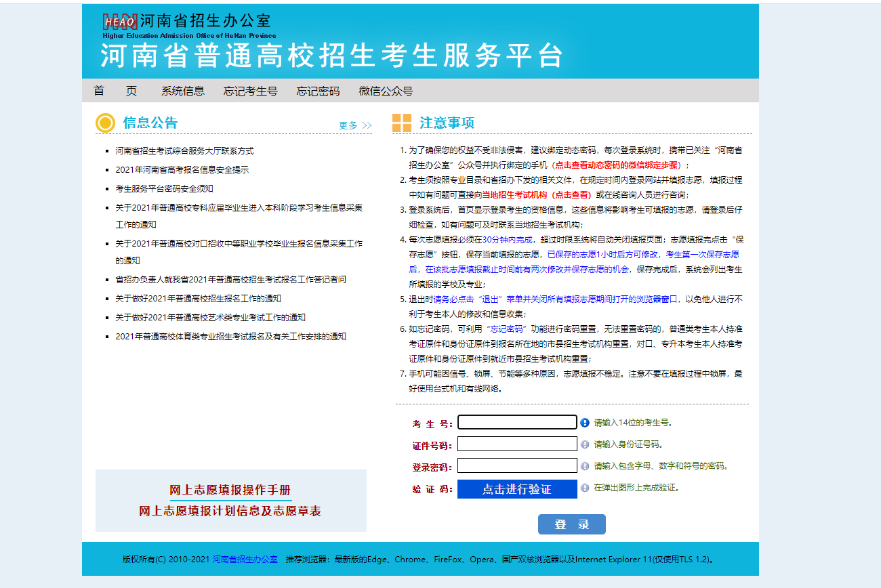
Task: Open the 忘记考生号 menu item
Action: 251,91
